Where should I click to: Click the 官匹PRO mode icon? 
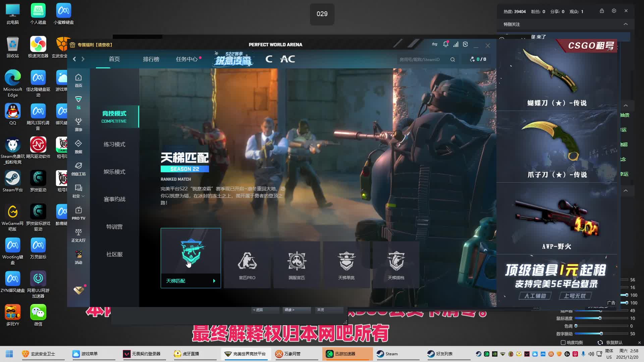[x=247, y=265]
